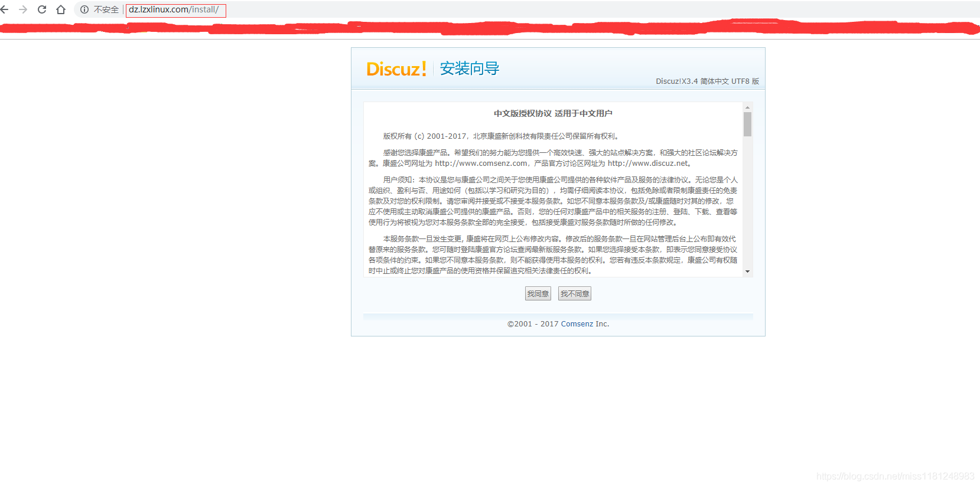Click the Discuz!X3.4 简体中文 UTF8 版 version text
Viewport: 980px width, 487px height.
click(707, 81)
